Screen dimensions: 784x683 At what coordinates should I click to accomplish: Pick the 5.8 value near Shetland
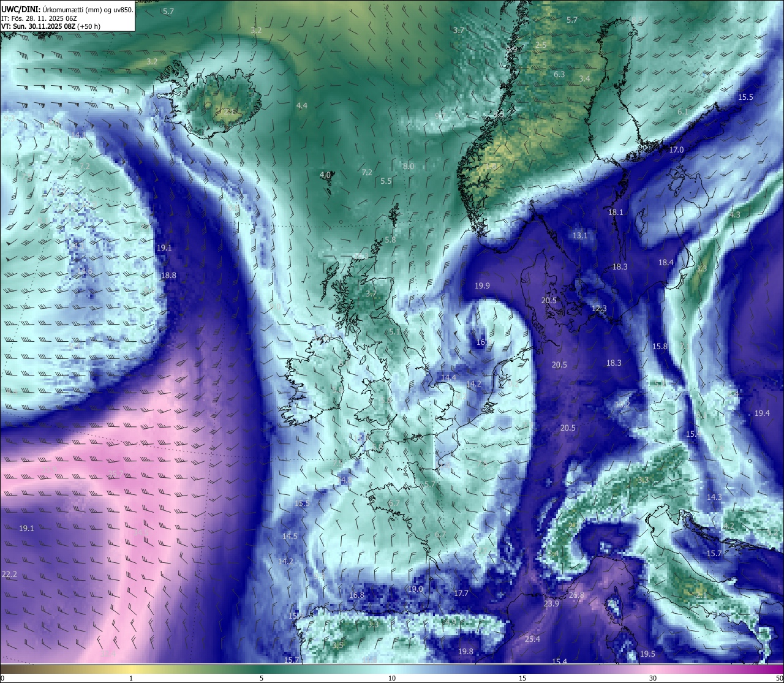(390, 240)
